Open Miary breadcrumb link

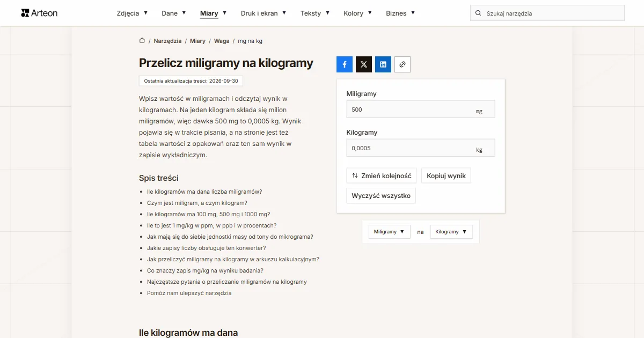[197, 41]
